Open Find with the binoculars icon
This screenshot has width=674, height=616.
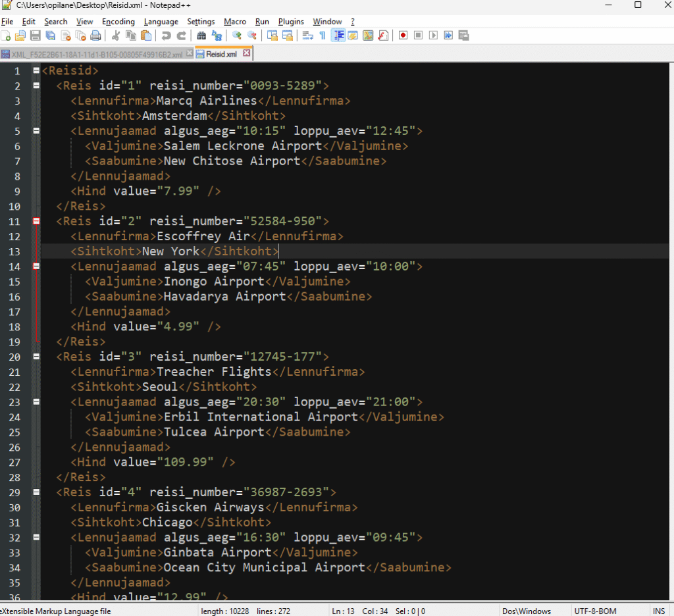201,36
